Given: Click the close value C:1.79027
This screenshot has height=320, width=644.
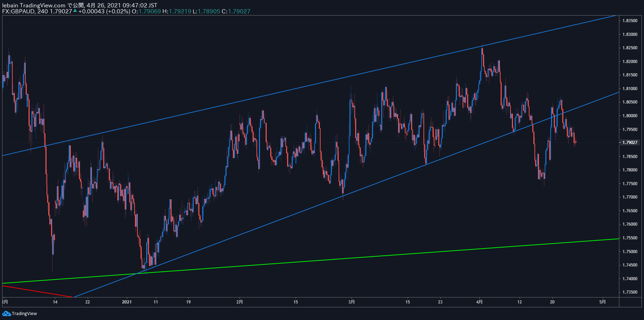Looking at the screenshot, I should click(x=236, y=11).
